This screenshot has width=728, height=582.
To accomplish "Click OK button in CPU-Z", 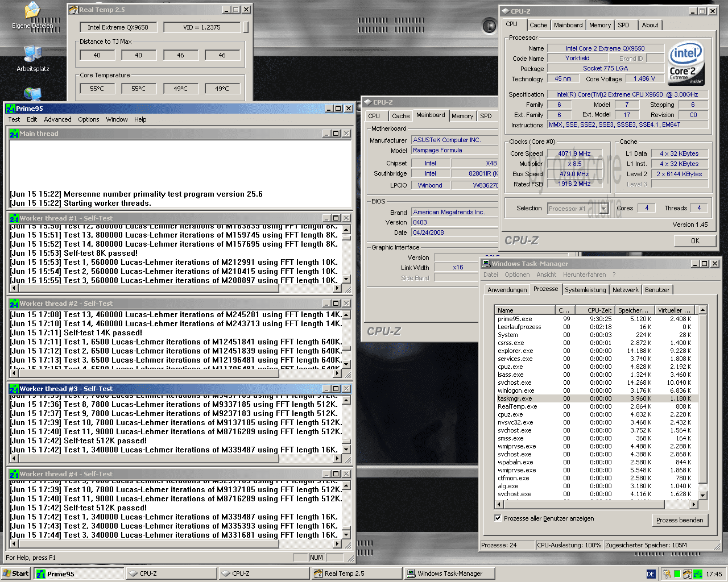I will coord(695,241).
